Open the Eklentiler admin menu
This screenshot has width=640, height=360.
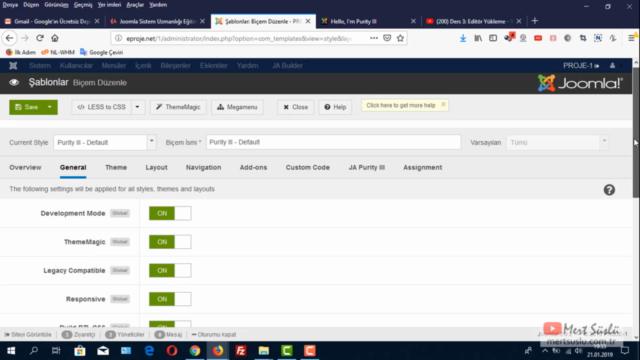[213, 65]
